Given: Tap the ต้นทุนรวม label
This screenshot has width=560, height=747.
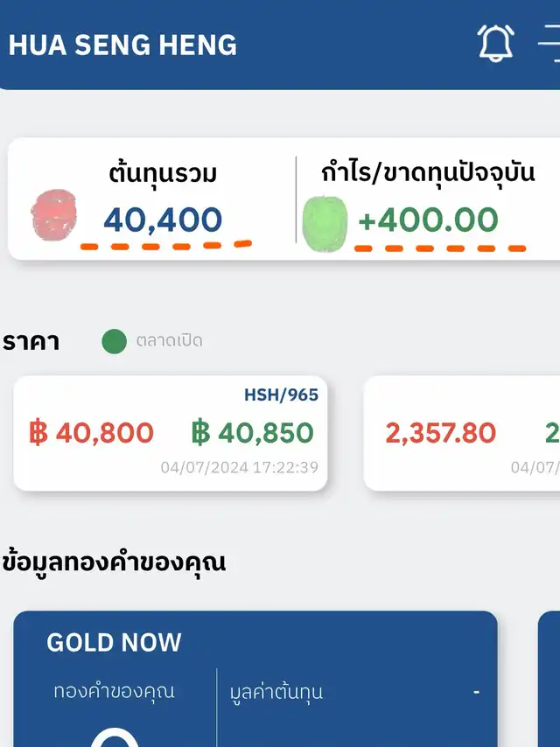Looking at the screenshot, I should [163, 174].
